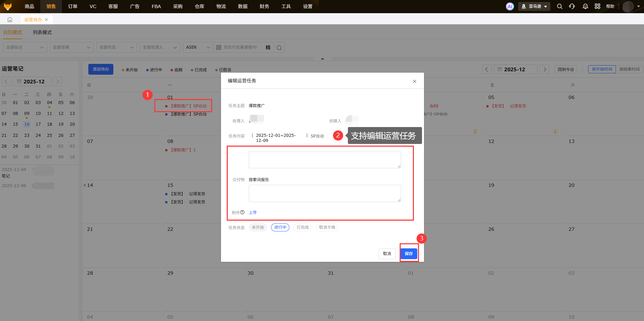Toggle the 精 exact-match search option
The height and width of the screenshot is (321, 644).
(268, 47)
